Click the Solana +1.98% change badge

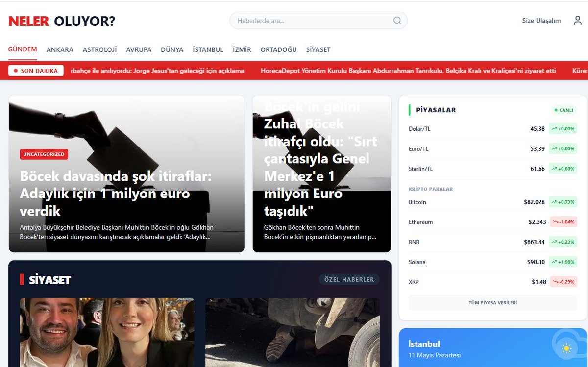click(563, 262)
